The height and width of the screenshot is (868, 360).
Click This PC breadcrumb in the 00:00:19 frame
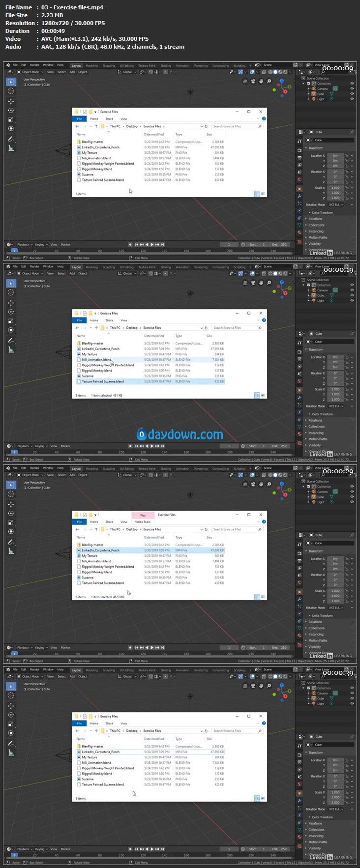click(115, 328)
